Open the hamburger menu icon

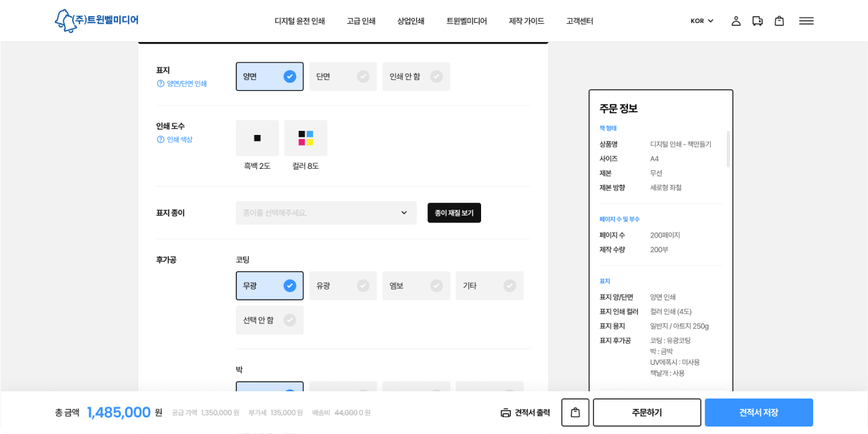(806, 21)
